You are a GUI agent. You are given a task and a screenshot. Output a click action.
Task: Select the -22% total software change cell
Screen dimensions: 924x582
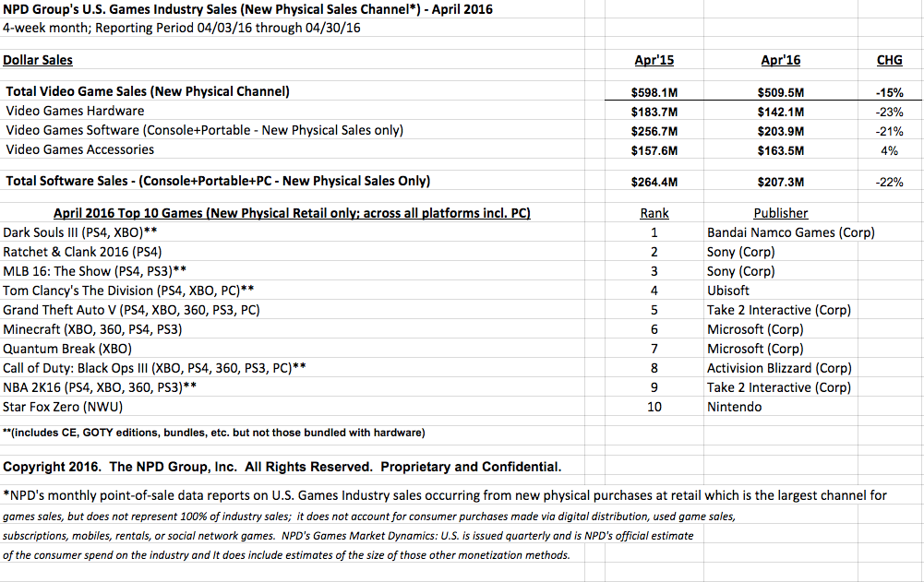pos(889,182)
